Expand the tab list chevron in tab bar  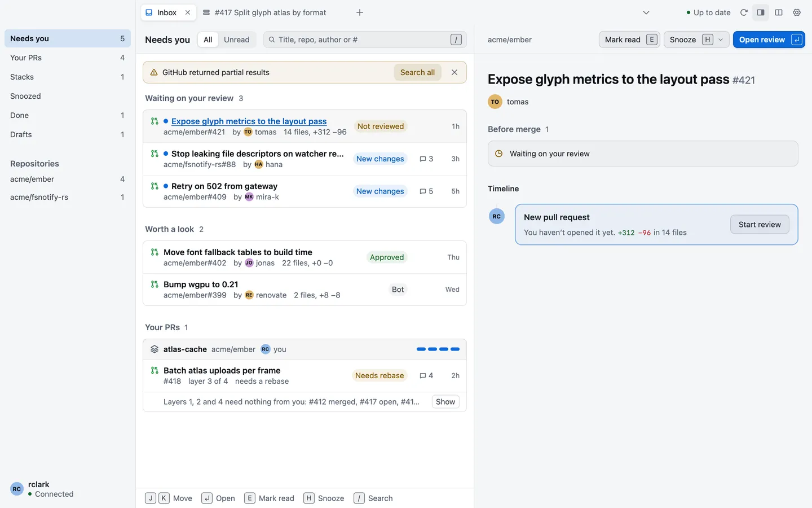646,12
